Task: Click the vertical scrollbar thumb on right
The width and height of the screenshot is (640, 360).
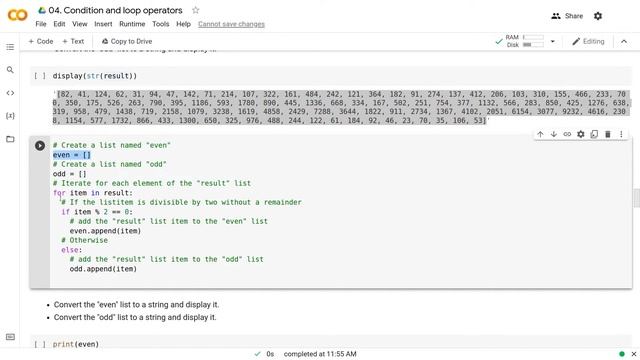Action: coord(636,198)
